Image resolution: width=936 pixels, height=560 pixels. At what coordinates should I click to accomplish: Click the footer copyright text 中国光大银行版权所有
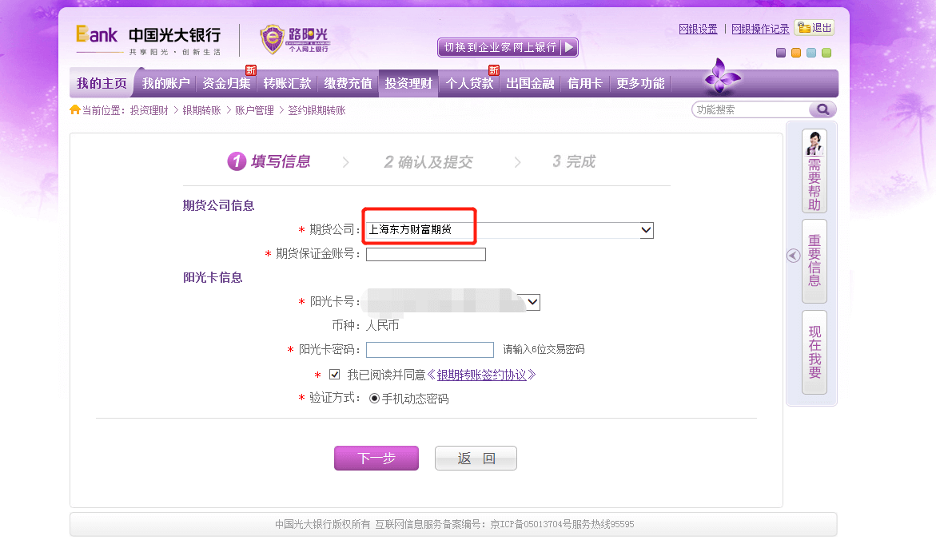pyautogui.click(x=322, y=524)
